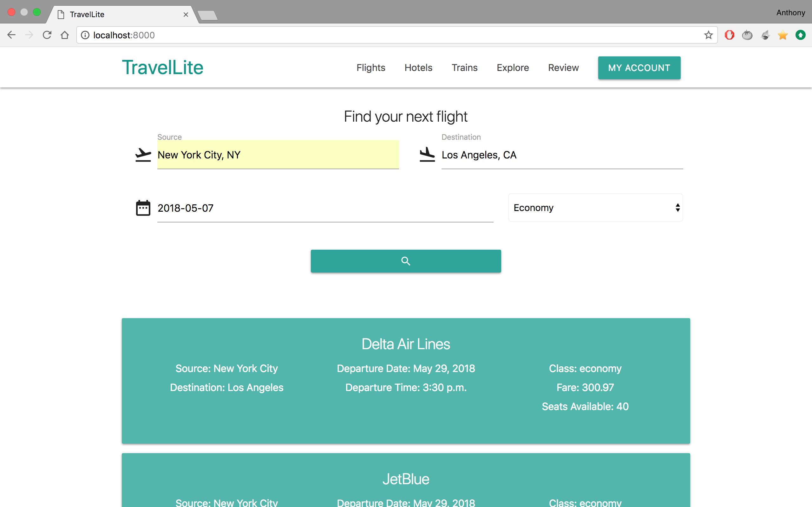The image size is (812, 507).
Task: Go to the Trains section
Action: coord(464,68)
